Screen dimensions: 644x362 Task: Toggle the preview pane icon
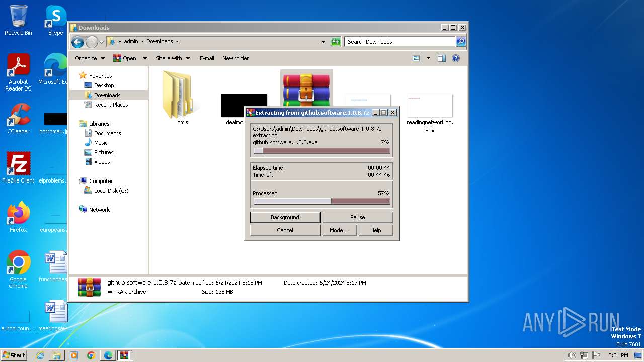tap(442, 58)
